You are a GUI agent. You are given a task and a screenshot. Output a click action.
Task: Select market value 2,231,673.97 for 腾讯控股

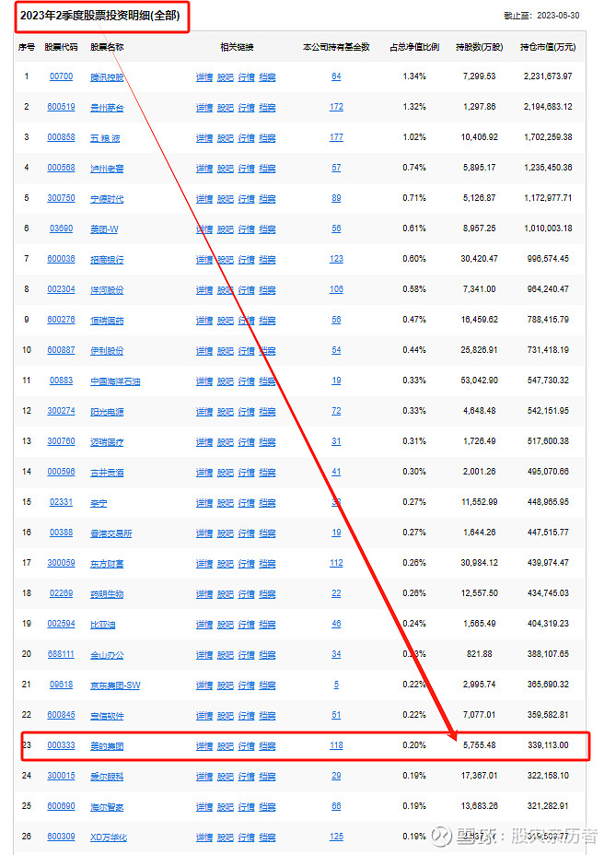[548, 76]
